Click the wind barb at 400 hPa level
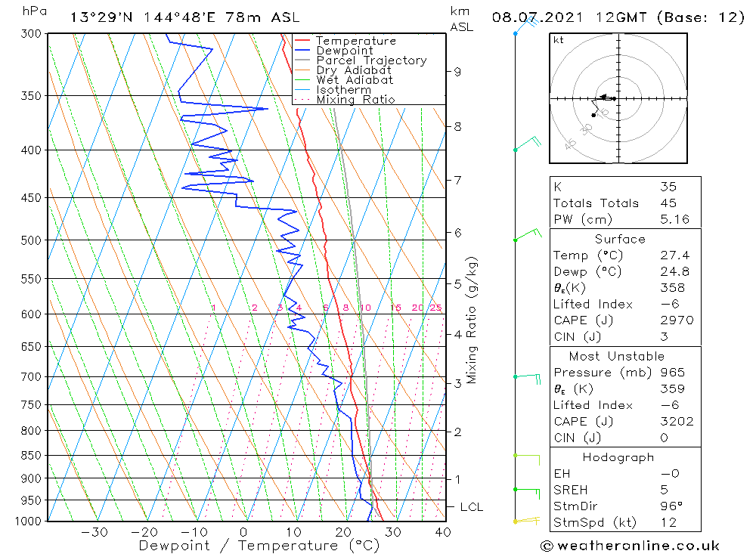 pyautogui.click(x=528, y=144)
